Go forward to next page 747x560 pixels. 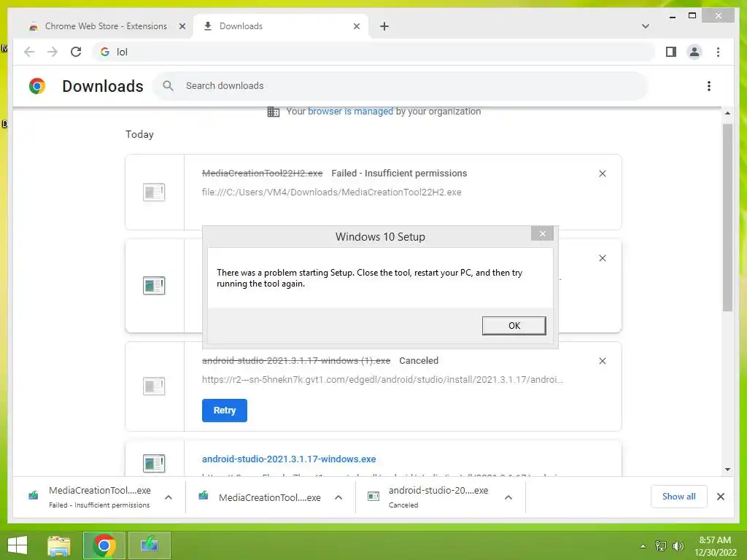click(53, 52)
